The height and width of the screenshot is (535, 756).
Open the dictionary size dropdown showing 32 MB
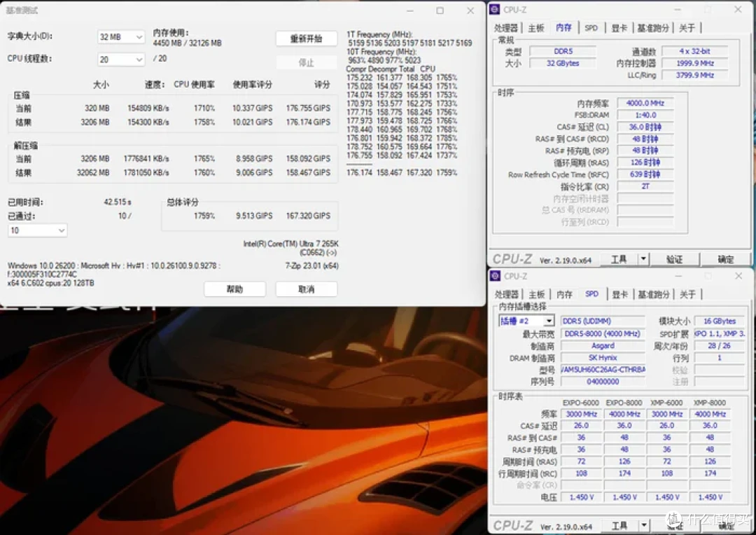click(x=120, y=36)
